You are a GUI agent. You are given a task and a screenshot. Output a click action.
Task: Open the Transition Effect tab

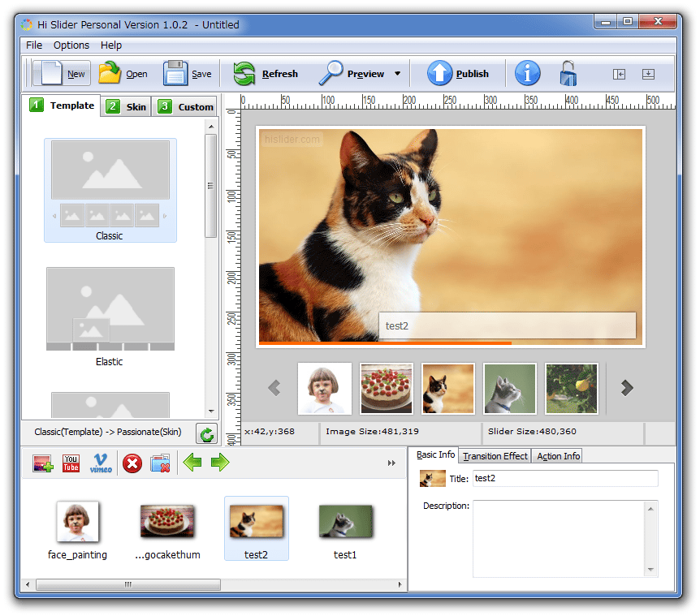(x=495, y=456)
